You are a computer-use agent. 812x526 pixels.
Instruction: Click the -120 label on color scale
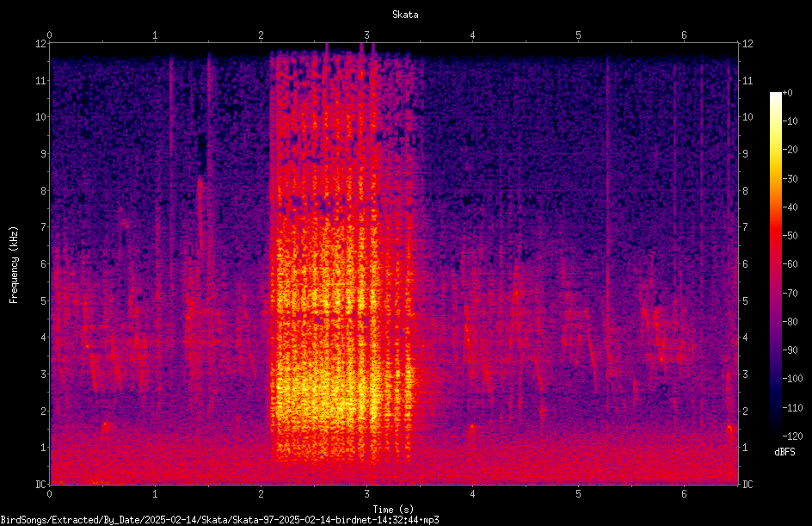(x=792, y=436)
